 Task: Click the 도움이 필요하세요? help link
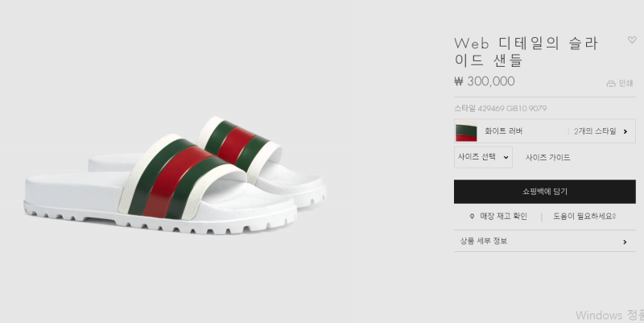(584, 216)
